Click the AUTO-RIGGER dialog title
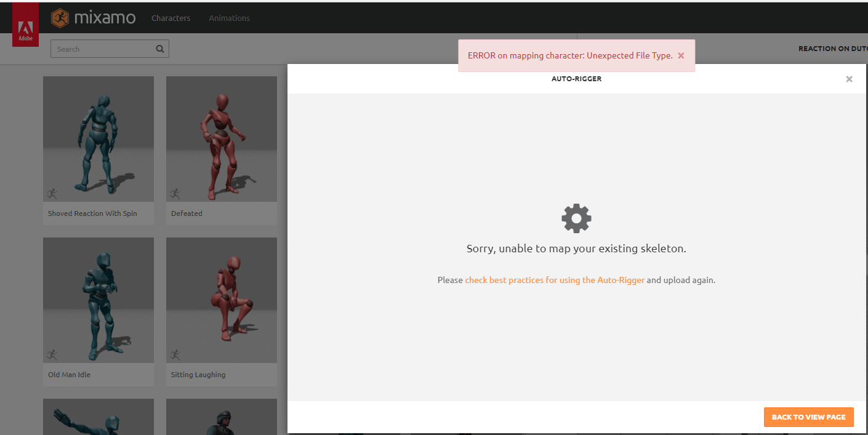868x435 pixels. pyautogui.click(x=576, y=79)
